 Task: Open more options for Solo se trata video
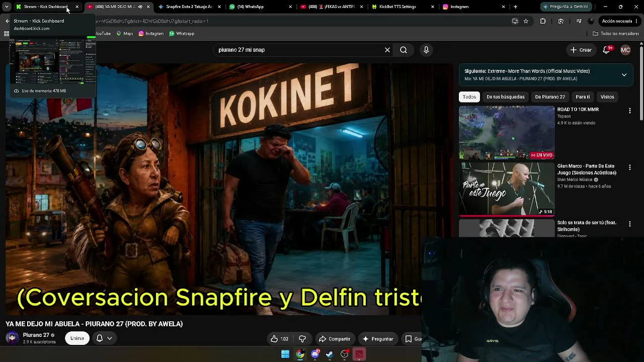coord(629,224)
